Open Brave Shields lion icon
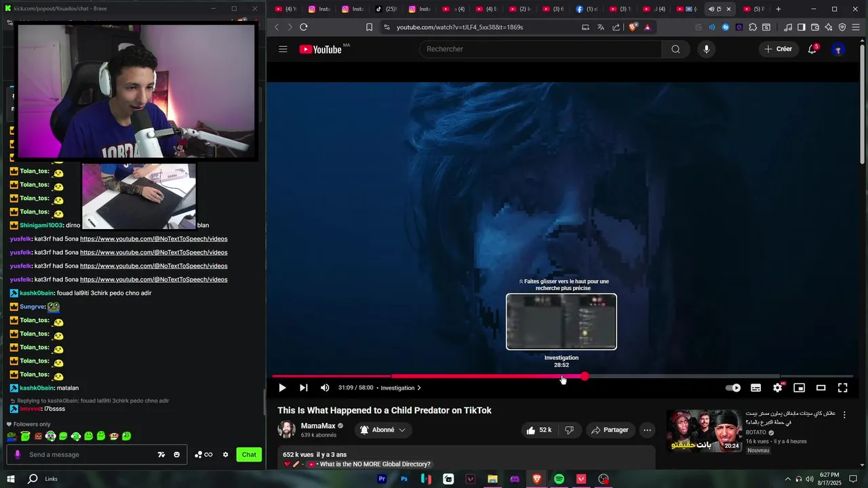The image size is (868, 488). point(633,27)
